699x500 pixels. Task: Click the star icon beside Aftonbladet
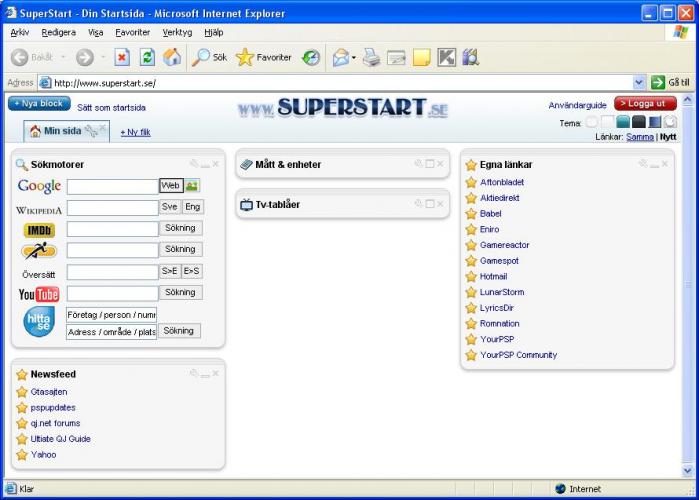[x=471, y=182]
